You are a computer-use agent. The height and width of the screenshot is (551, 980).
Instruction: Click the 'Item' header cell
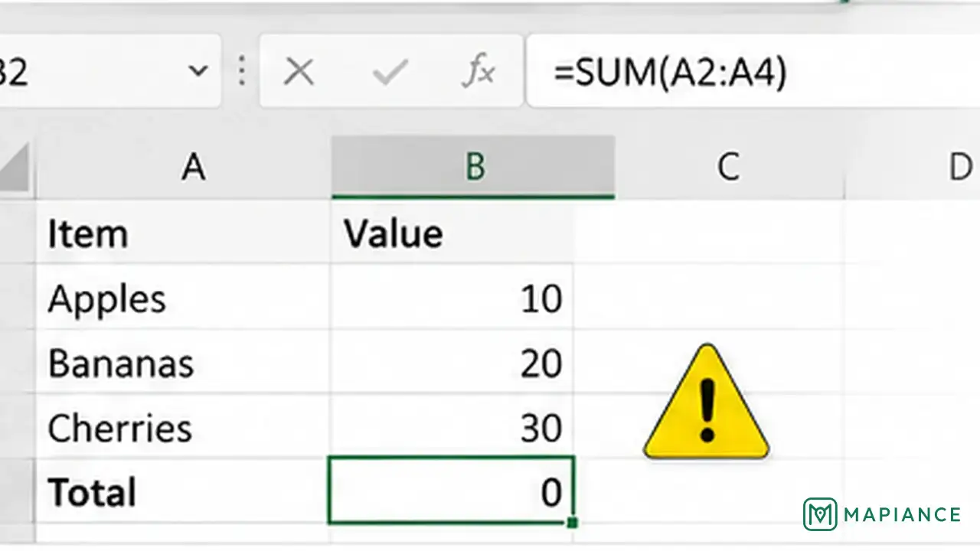click(x=184, y=233)
